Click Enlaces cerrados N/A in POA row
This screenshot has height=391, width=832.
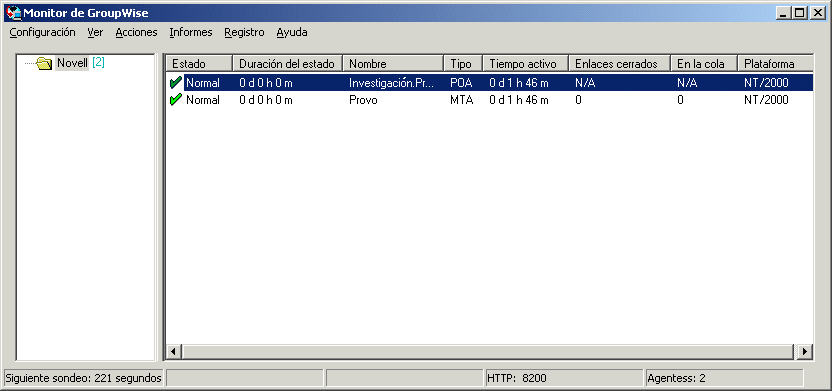(x=585, y=83)
